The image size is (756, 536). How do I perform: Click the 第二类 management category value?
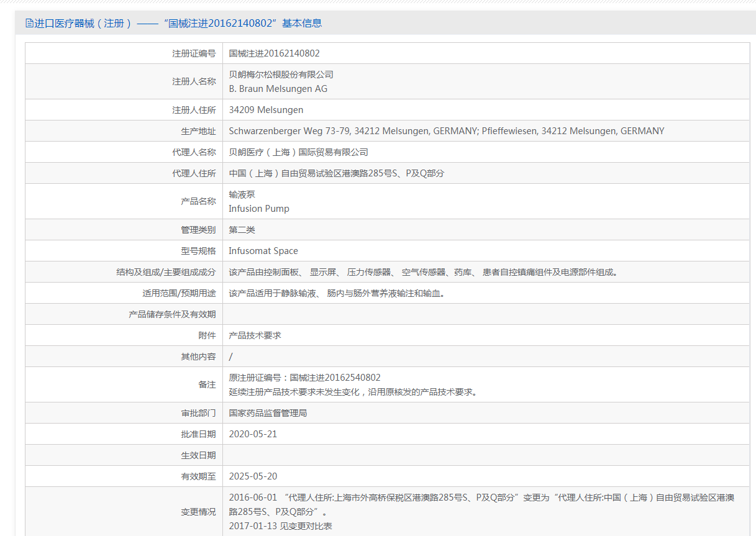(x=242, y=230)
